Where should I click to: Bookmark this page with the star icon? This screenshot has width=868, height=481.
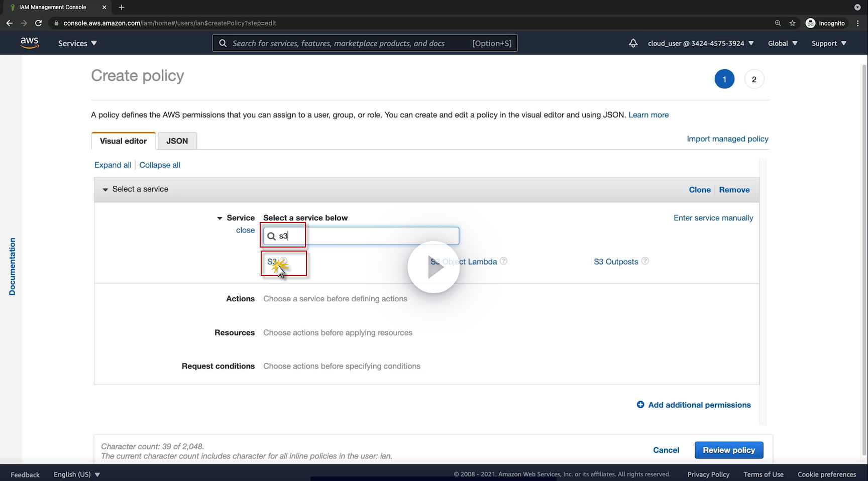pyautogui.click(x=792, y=23)
